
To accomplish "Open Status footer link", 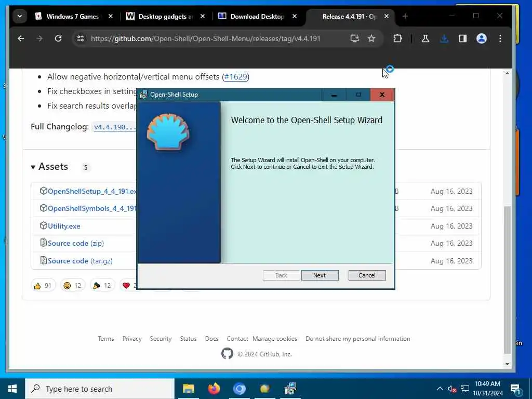I will pyautogui.click(x=188, y=339).
